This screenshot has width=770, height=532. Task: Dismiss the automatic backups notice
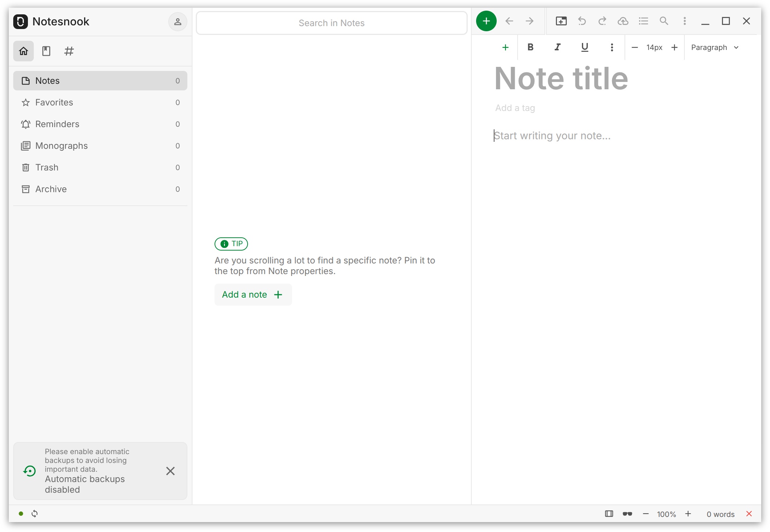click(x=170, y=471)
